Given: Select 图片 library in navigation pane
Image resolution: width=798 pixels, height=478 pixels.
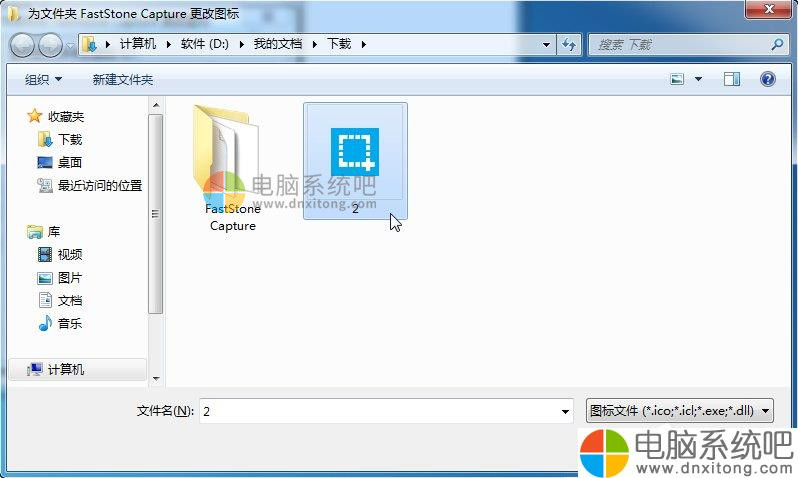Looking at the screenshot, I should point(70,278).
